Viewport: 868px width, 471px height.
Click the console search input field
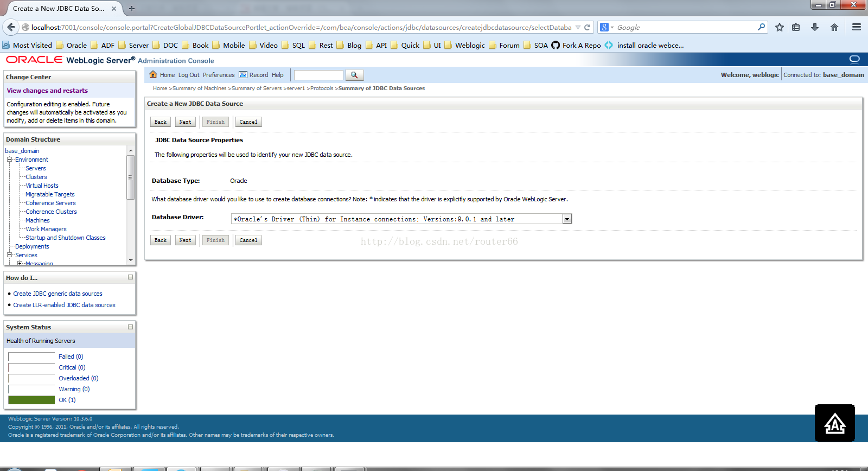318,75
